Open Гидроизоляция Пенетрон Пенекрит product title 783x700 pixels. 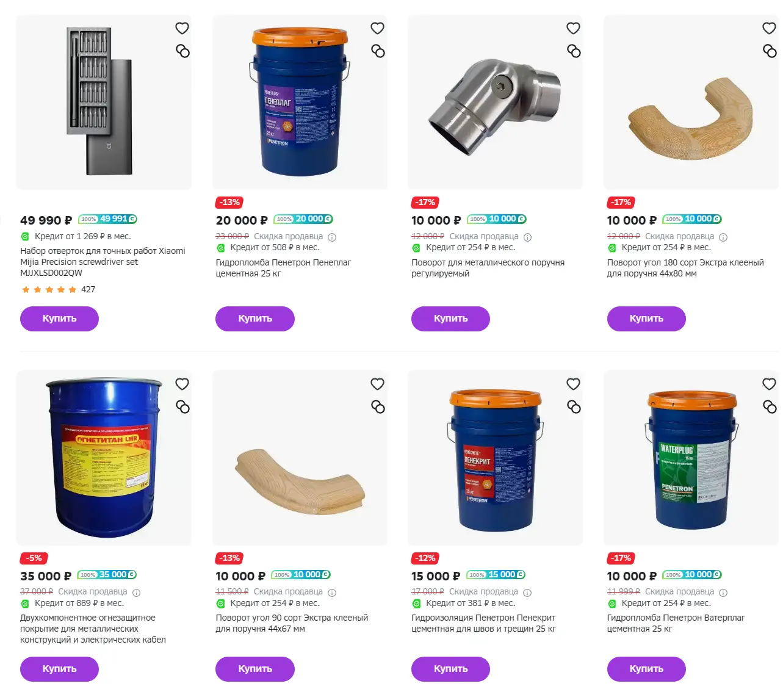pos(484,623)
